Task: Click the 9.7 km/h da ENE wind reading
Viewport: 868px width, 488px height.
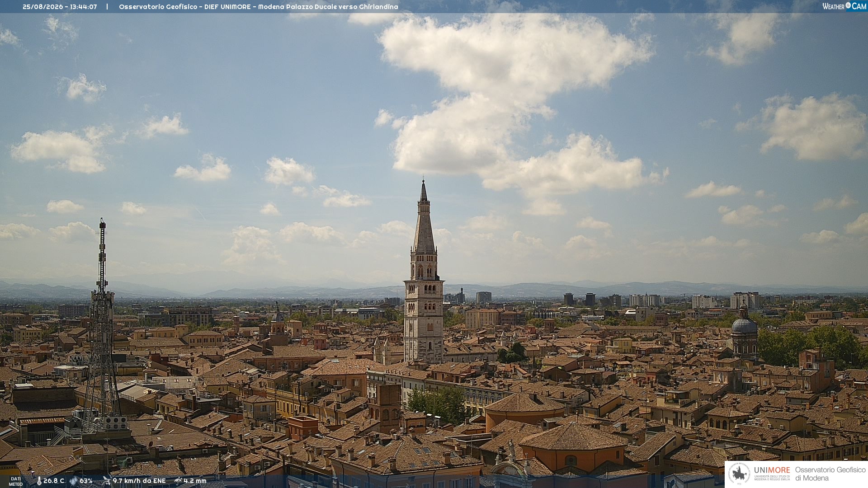Action: coord(139,481)
